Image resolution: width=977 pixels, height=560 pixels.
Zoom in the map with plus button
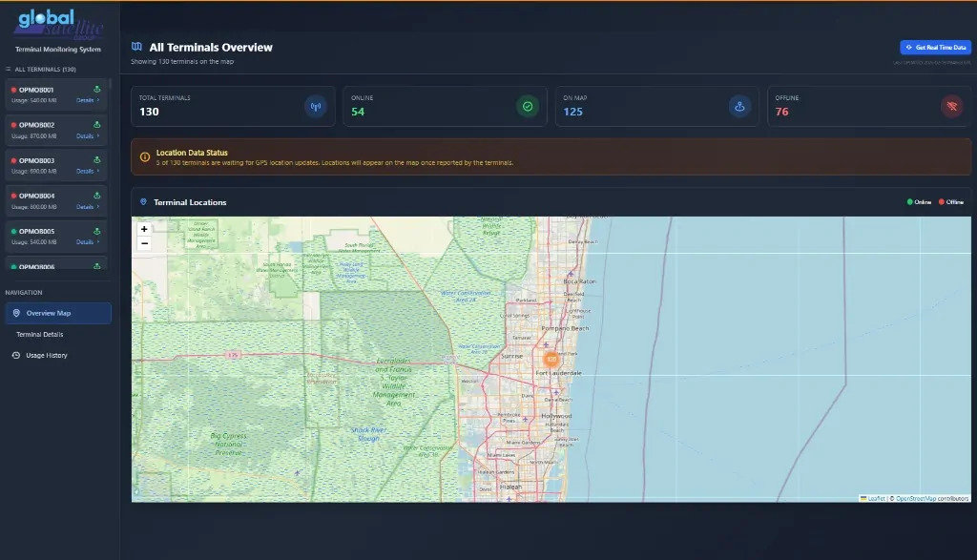(144, 229)
